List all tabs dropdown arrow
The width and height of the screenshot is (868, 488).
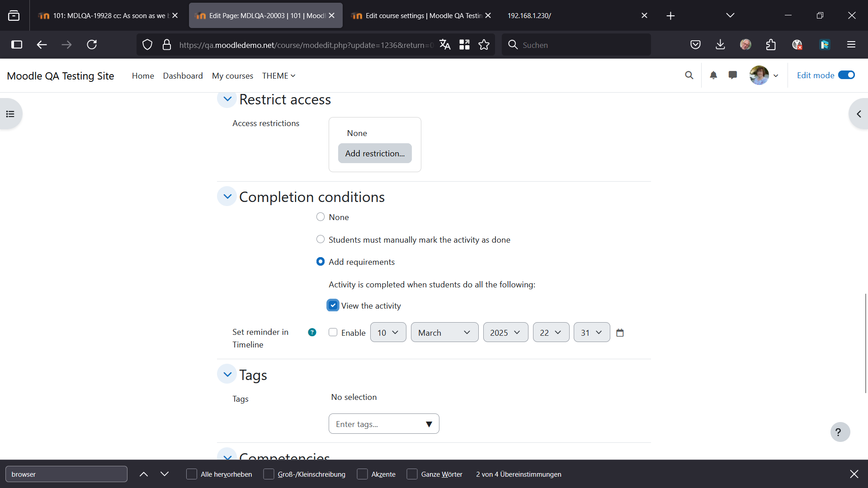pyautogui.click(x=730, y=16)
